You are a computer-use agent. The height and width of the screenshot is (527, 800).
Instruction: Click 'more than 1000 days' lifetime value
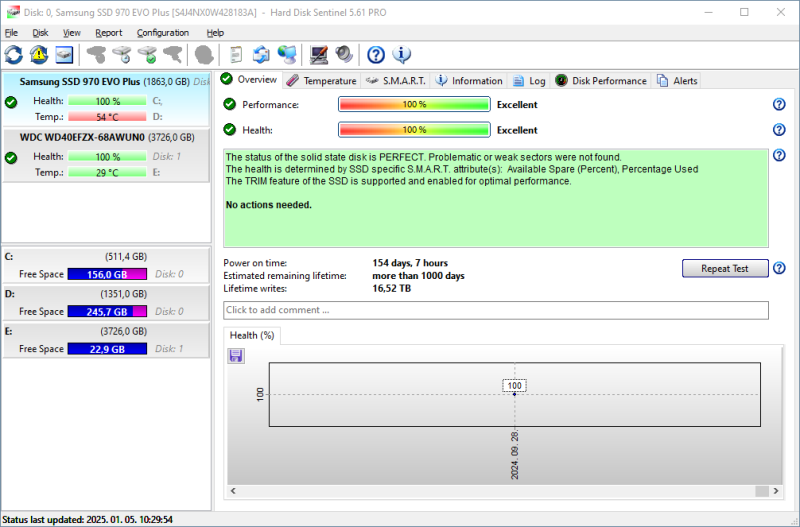pos(418,275)
